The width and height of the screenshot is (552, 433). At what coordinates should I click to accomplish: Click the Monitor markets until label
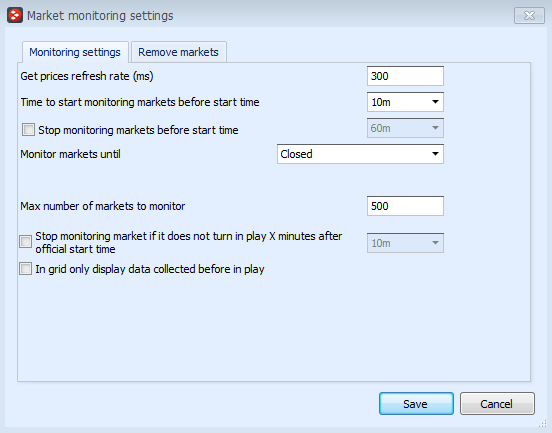(x=70, y=154)
